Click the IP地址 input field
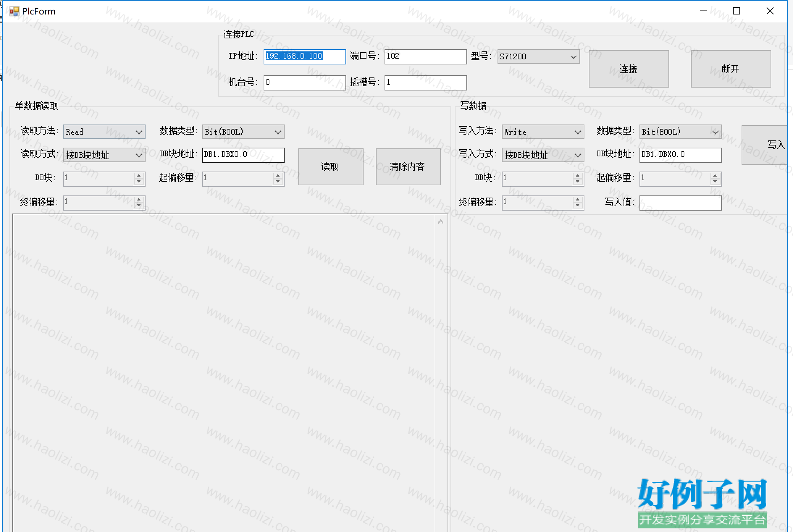This screenshot has height=532, width=793. click(305, 56)
